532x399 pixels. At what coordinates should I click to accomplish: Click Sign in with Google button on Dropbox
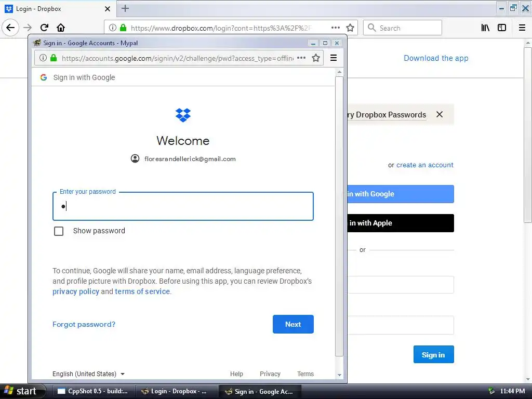(x=401, y=194)
